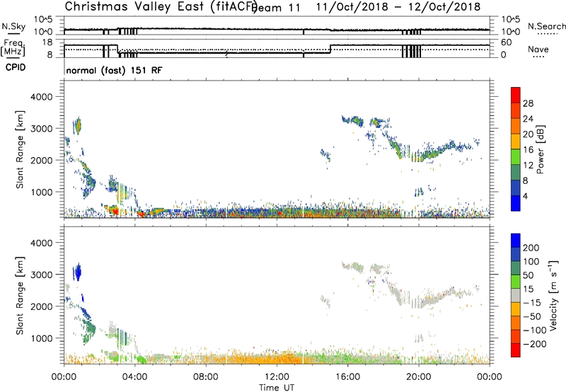Click the '08:00' time tick label
566x392 pixels.
206,377
